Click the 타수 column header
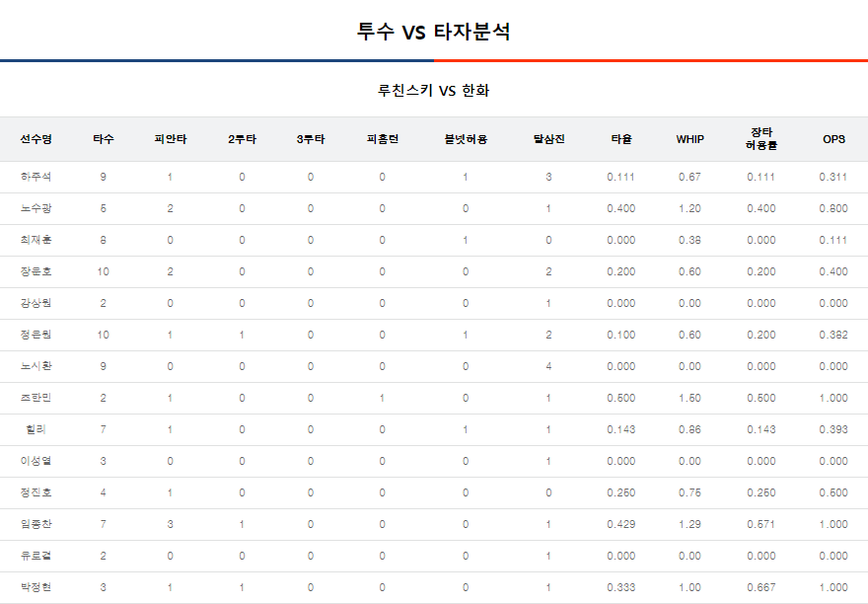 [x=103, y=139]
